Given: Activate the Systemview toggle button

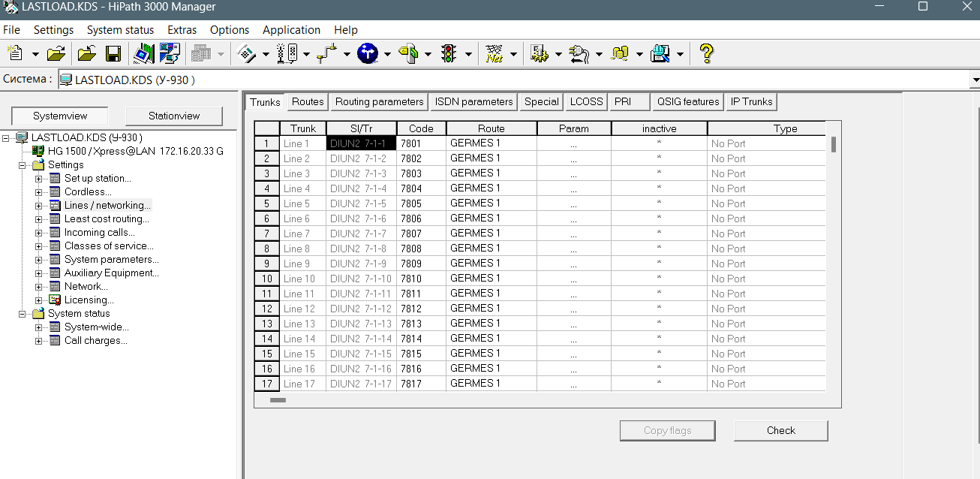Looking at the screenshot, I should tap(60, 116).
